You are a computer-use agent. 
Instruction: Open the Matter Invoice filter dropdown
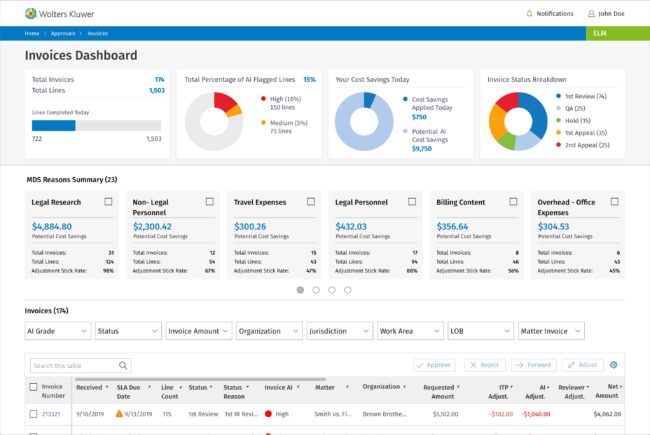551,330
